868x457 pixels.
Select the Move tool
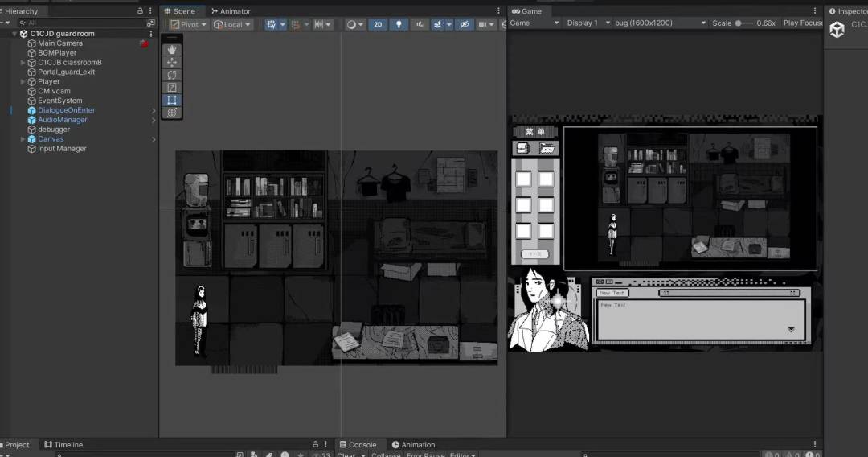tap(172, 63)
